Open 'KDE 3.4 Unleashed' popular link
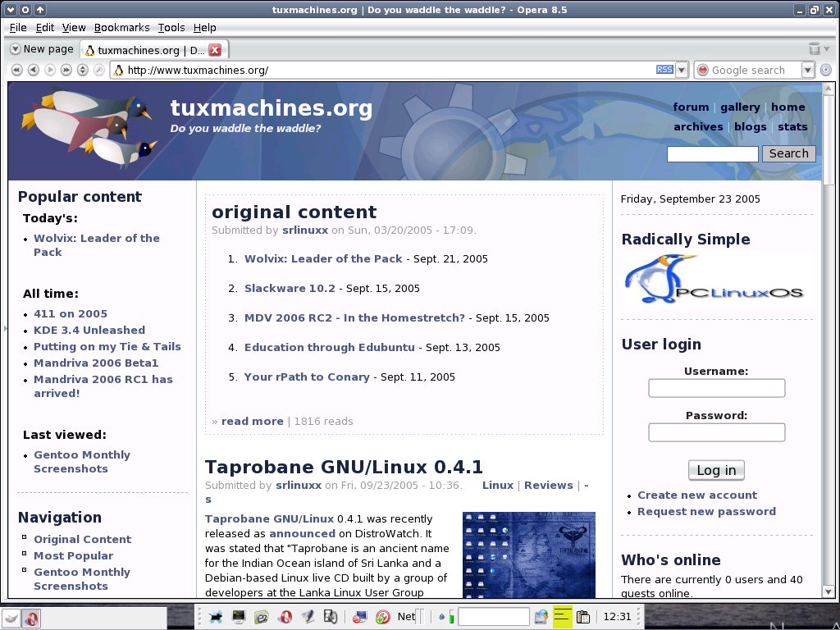 [89, 330]
